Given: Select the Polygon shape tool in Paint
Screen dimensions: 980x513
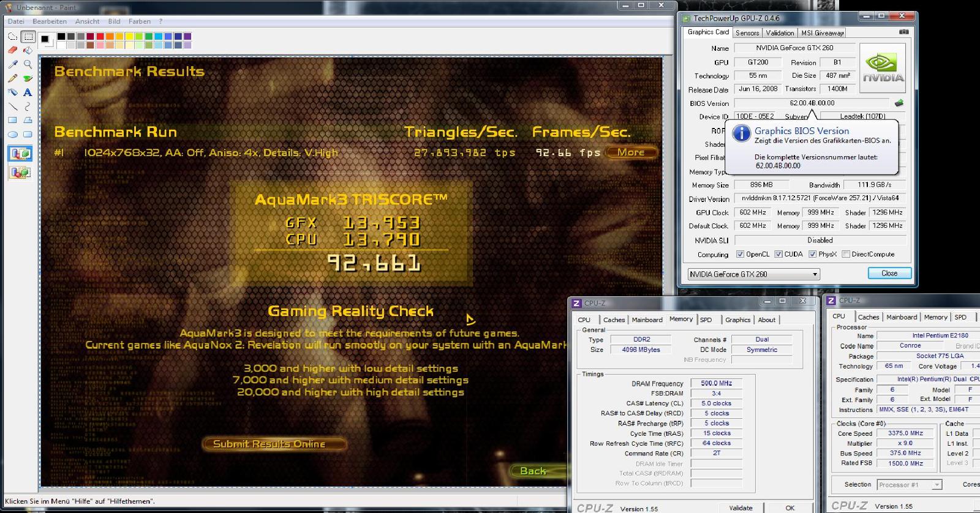Looking at the screenshot, I should (28, 121).
